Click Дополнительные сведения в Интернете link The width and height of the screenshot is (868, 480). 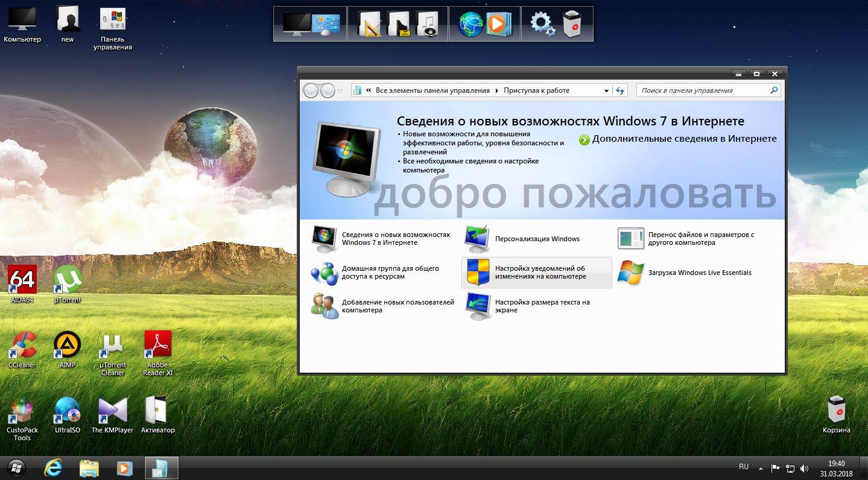tap(684, 139)
